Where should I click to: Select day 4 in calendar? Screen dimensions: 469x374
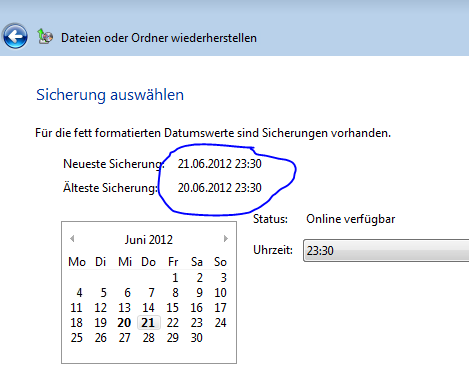pyautogui.click(x=79, y=293)
